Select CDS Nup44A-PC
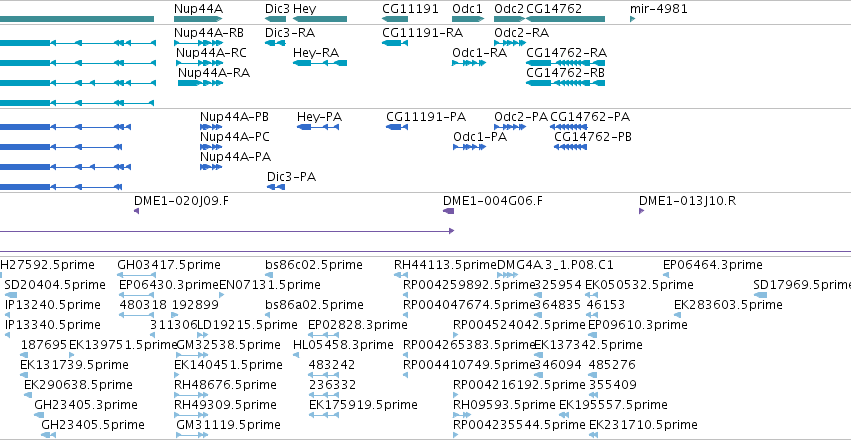 click(x=211, y=147)
